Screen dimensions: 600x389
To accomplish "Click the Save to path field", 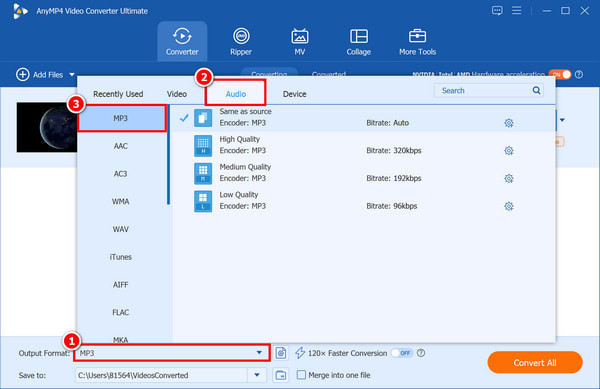I will pyautogui.click(x=161, y=375).
